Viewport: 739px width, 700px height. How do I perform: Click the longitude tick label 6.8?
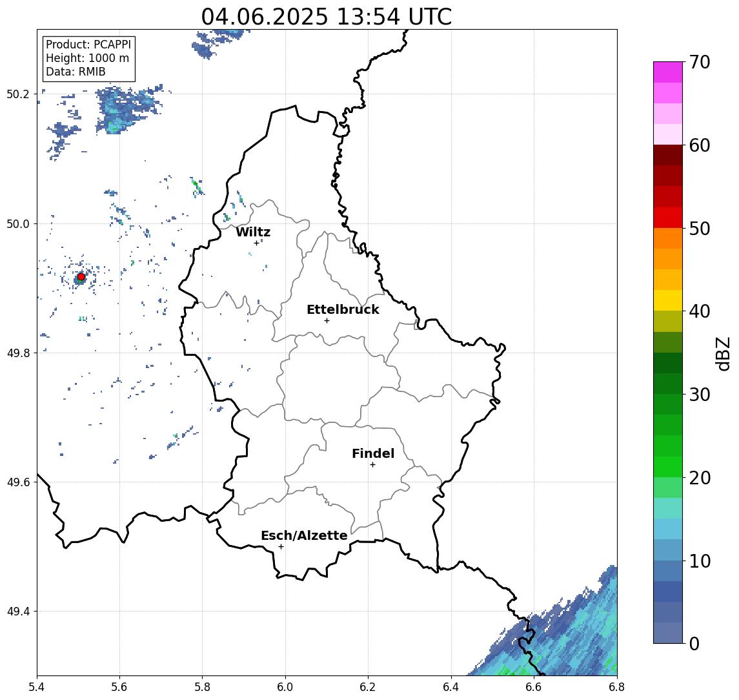pos(616,687)
